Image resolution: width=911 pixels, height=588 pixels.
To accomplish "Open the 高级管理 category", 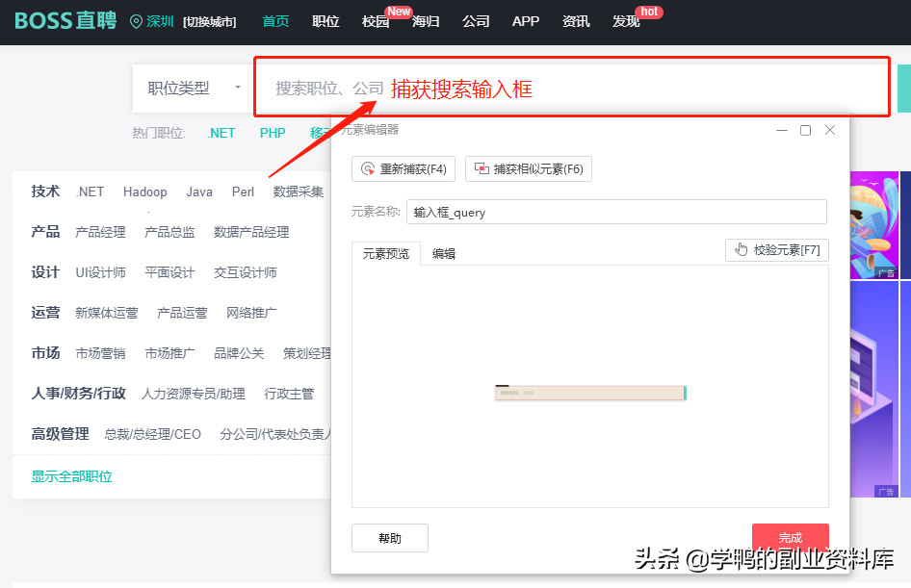I will (x=60, y=434).
